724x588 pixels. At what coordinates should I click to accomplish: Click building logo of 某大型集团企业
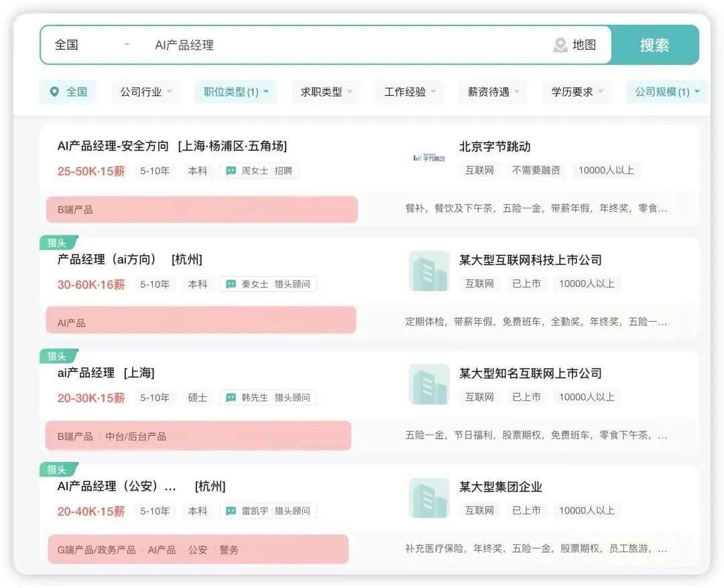[x=428, y=497]
